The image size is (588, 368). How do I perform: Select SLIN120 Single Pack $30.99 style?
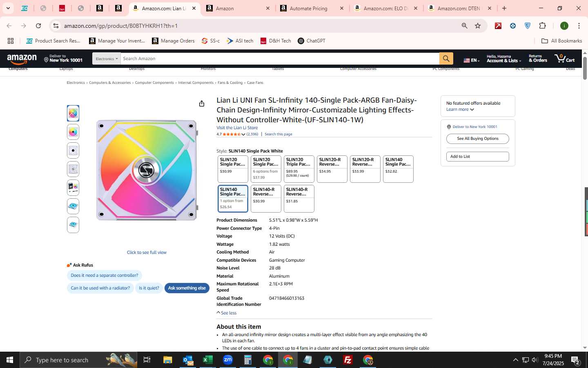[233, 169]
